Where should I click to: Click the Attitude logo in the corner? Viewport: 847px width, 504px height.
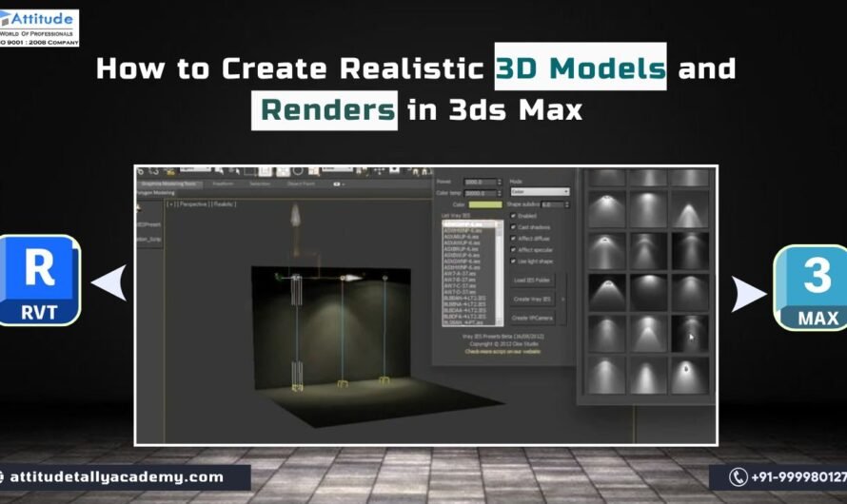tap(39, 28)
